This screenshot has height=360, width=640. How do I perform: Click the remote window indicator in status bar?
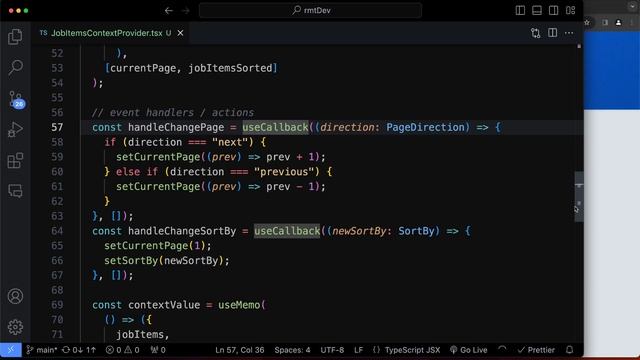pyautogui.click(x=11, y=350)
